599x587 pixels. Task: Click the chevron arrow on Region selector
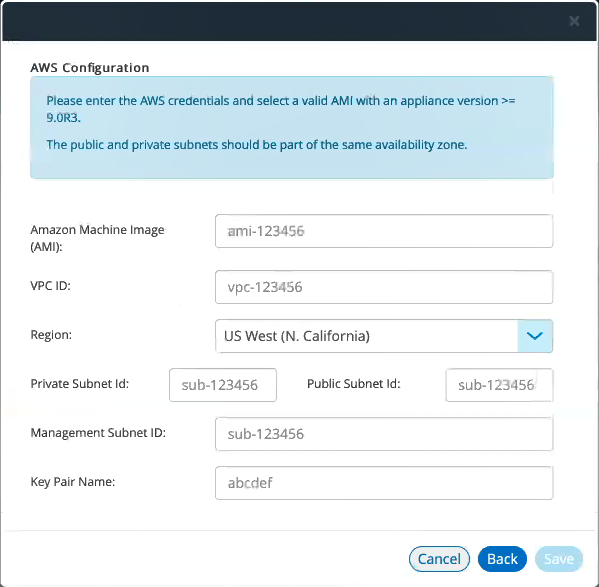(x=535, y=336)
